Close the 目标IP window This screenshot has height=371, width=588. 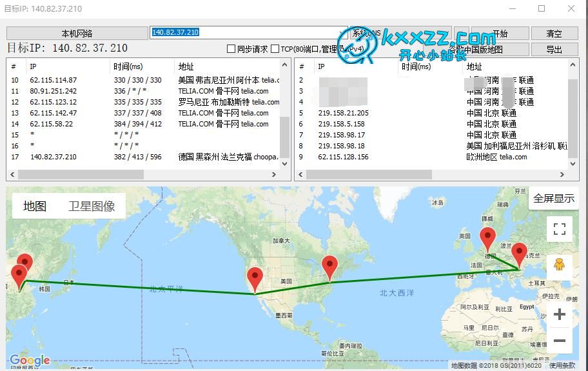pos(571,8)
